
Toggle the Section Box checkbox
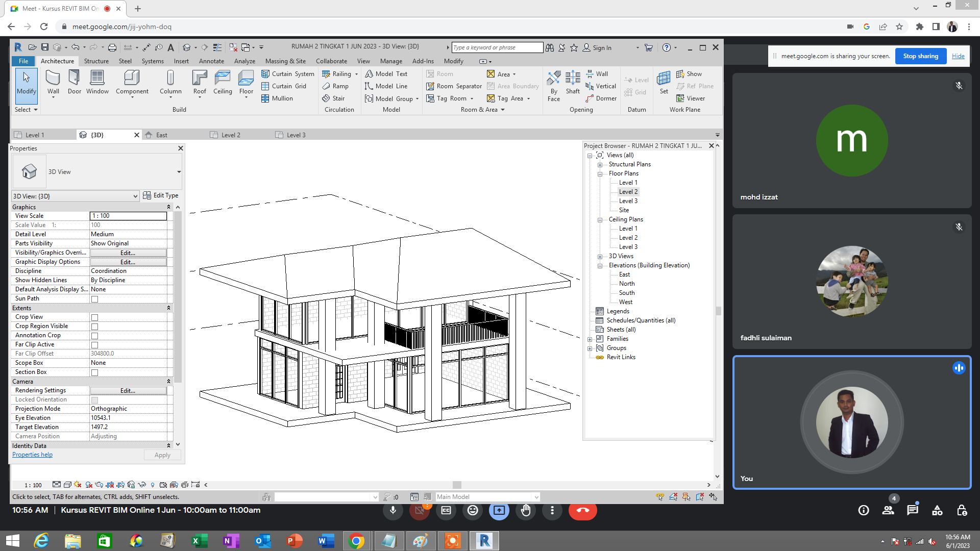94,372
